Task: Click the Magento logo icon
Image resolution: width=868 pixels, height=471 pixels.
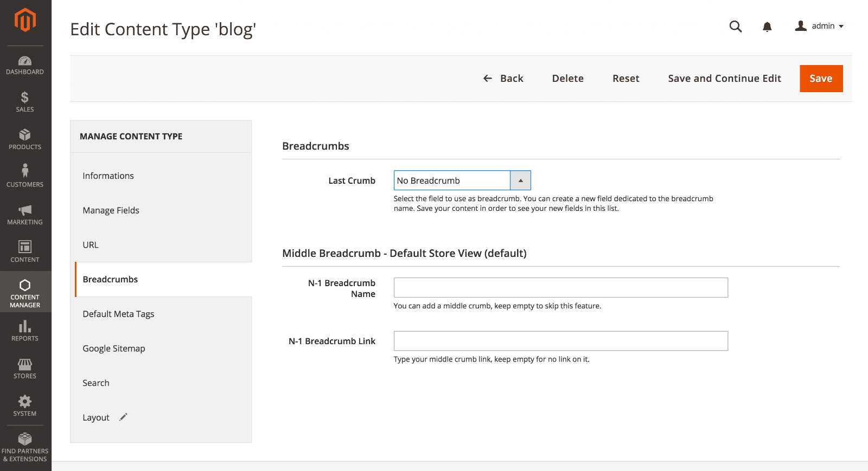Action: tap(25, 21)
